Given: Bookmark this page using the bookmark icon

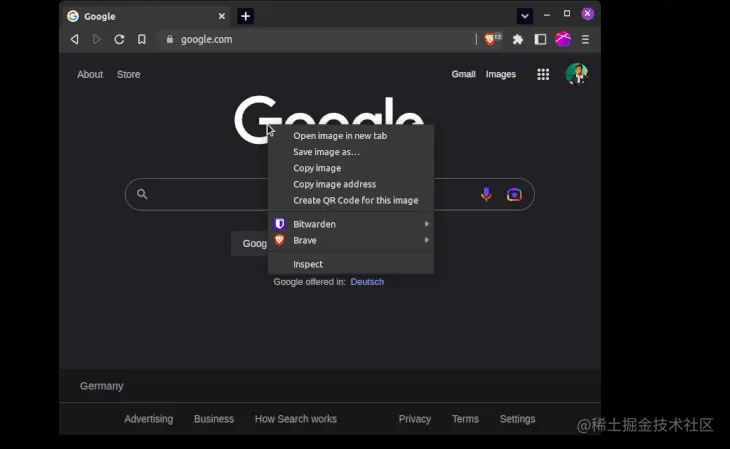Looking at the screenshot, I should coord(142,40).
